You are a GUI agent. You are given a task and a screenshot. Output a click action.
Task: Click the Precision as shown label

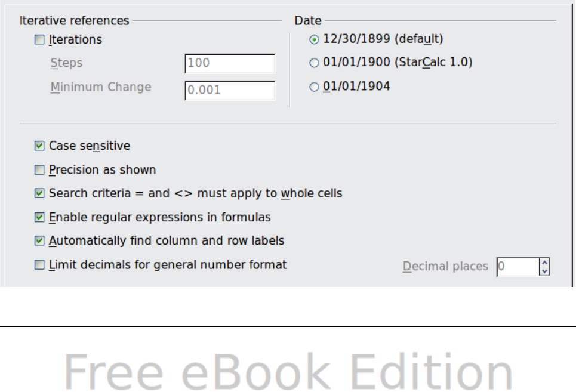tap(103, 170)
